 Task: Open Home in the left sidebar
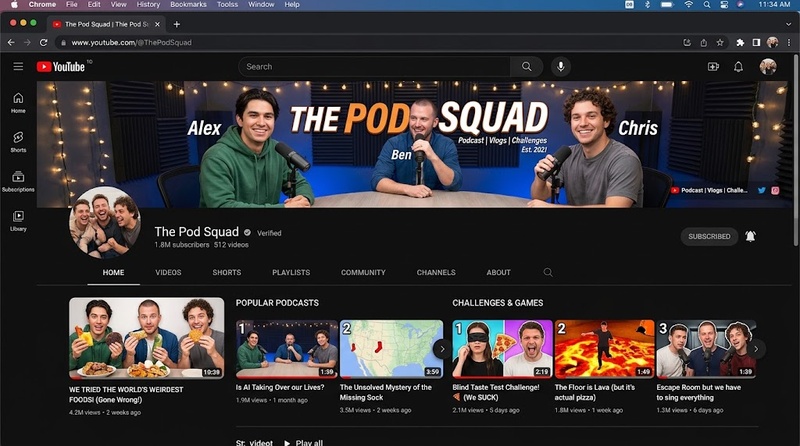coord(18,103)
